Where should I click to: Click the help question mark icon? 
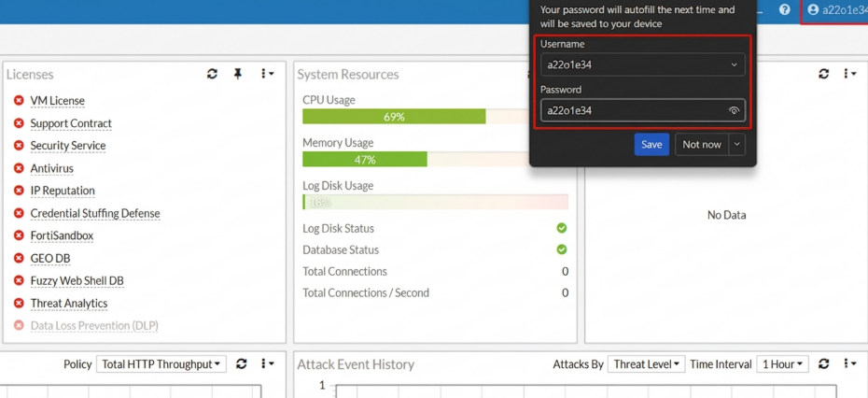pyautogui.click(x=784, y=9)
